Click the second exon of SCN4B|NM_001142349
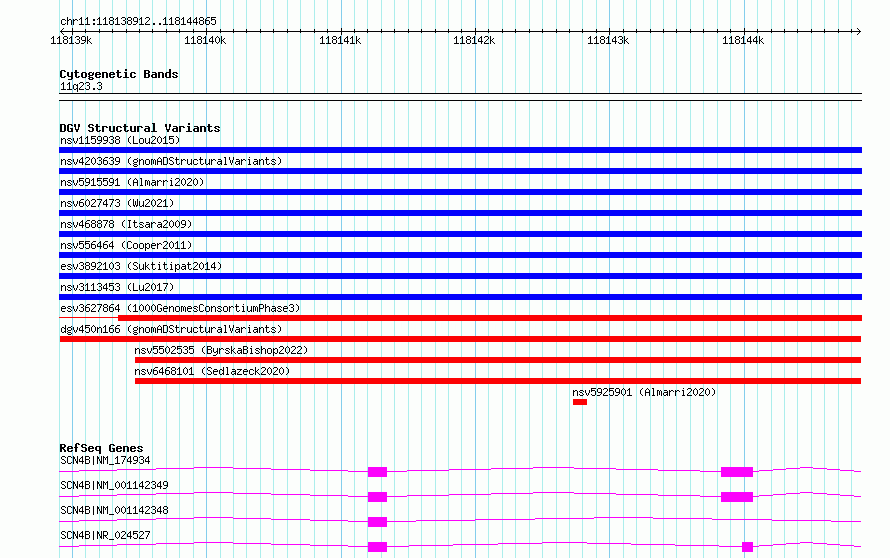The width and height of the screenshot is (890, 558). coord(737,497)
